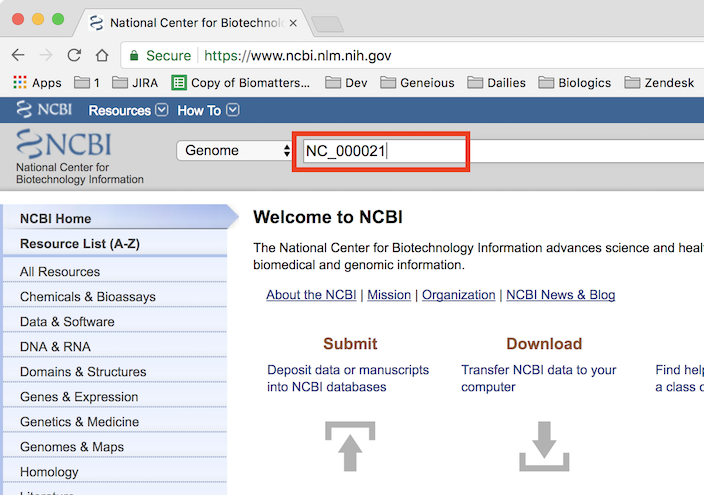Click the Submit upload arrow icon
This screenshot has width=704, height=495.
350,446
